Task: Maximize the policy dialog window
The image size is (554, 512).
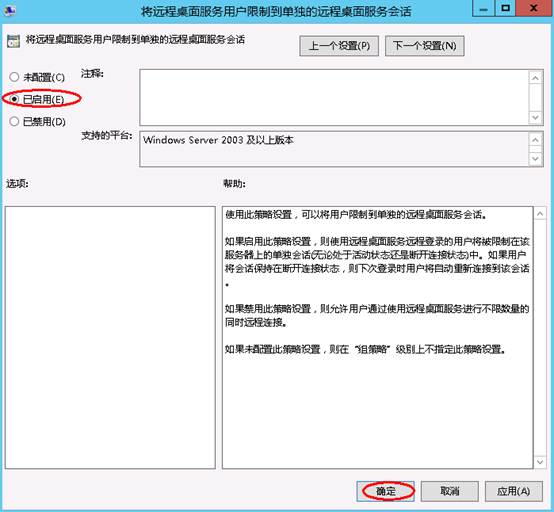Action: click(x=505, y=8)
